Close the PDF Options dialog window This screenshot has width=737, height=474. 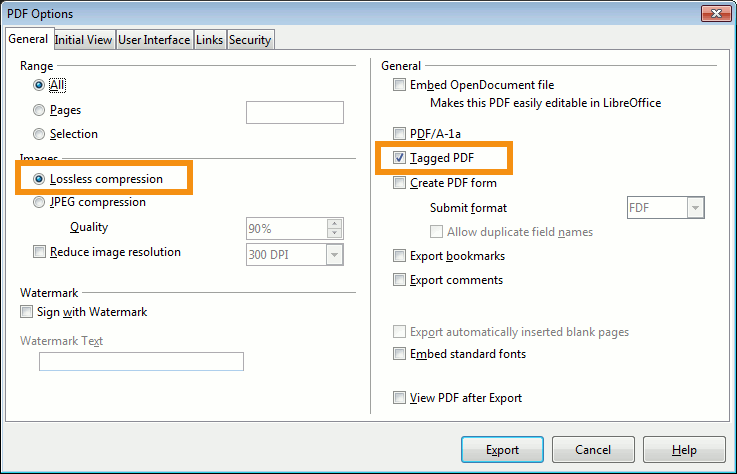(x=713, y=13)
